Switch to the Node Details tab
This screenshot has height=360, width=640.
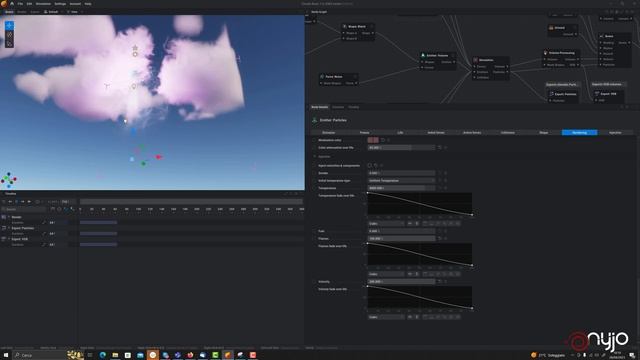pyautogui.click(x=320, y=107)
